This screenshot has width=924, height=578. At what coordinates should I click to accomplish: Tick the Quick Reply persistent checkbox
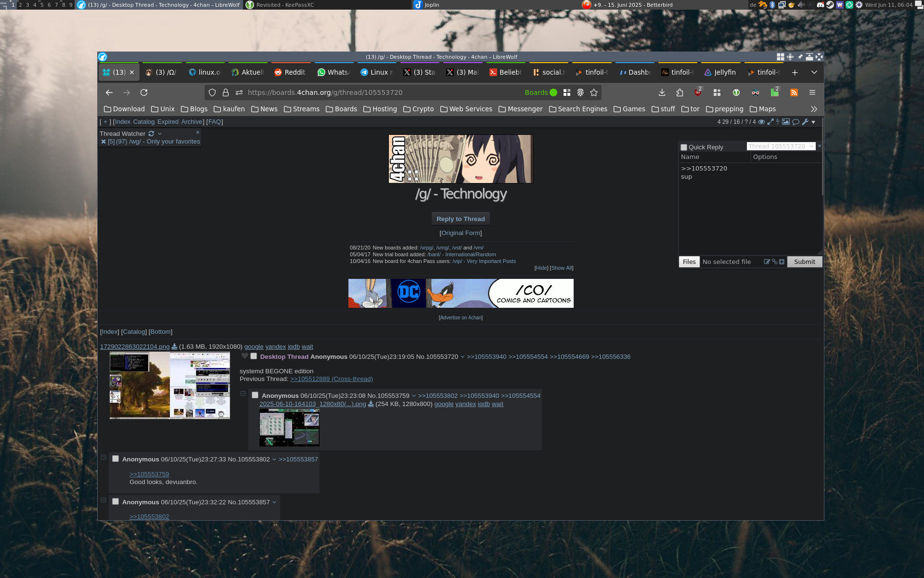point(684,147)
